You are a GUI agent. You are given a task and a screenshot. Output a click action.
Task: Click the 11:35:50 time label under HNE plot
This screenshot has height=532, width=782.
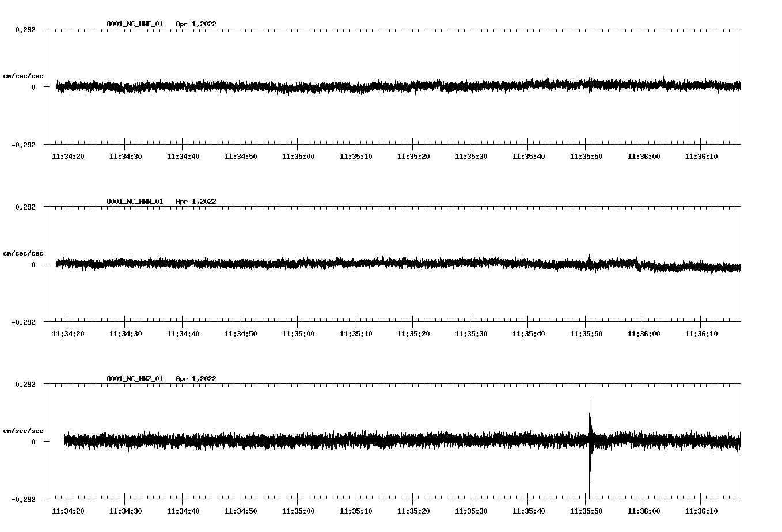[x=586, y=157]
